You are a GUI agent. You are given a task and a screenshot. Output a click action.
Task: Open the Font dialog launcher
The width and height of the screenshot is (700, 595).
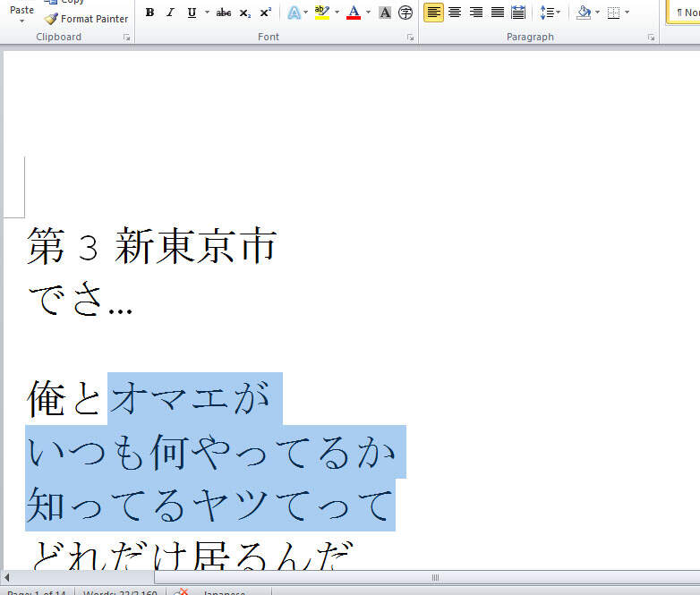tap(410, 38)
